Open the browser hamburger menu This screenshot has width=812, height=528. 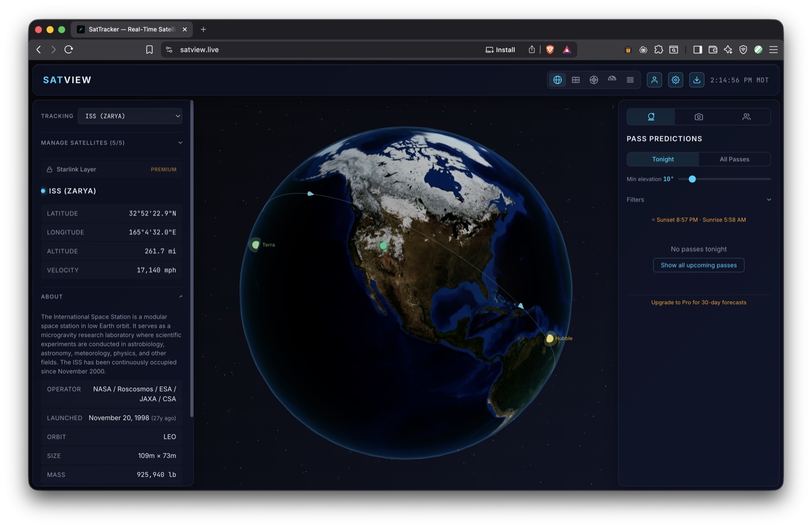point(773,49)
